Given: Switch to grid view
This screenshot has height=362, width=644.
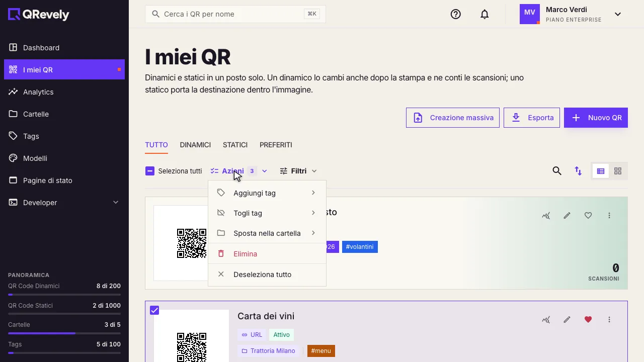Looking at the screenshot, I should pos(618,171).
